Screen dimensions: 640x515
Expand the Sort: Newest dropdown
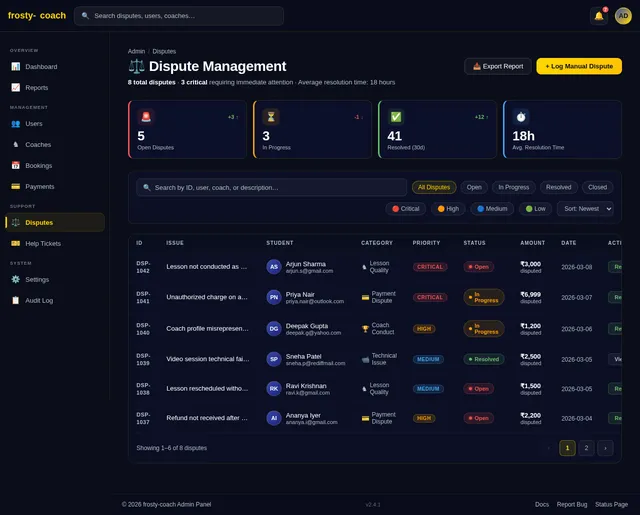tap(585, 209)
